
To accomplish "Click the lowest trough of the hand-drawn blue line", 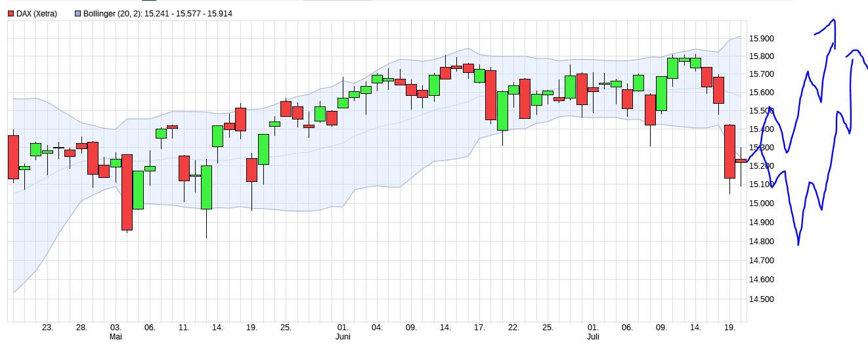I will point(798,244).
